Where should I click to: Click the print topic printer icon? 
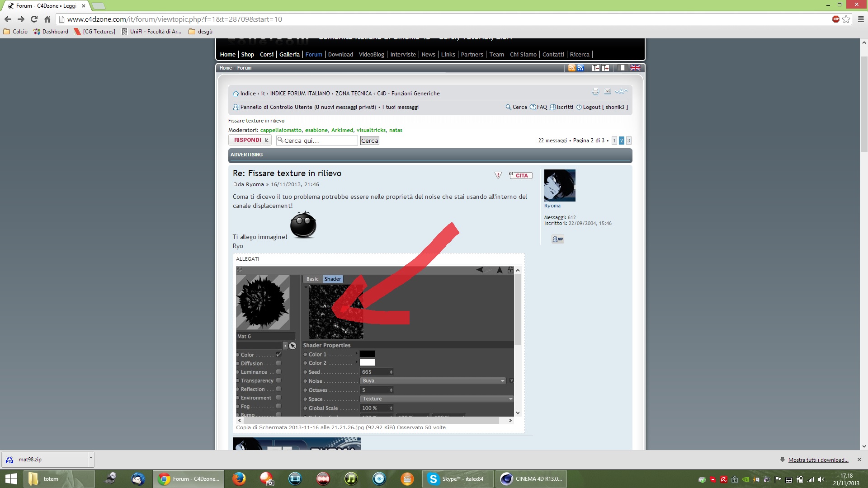pos(595,92)
